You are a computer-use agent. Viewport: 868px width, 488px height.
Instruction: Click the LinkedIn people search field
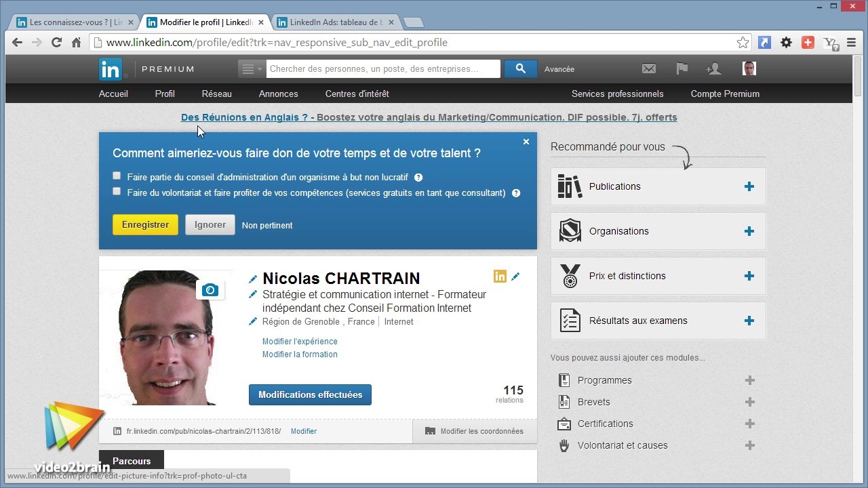(383, 68)
